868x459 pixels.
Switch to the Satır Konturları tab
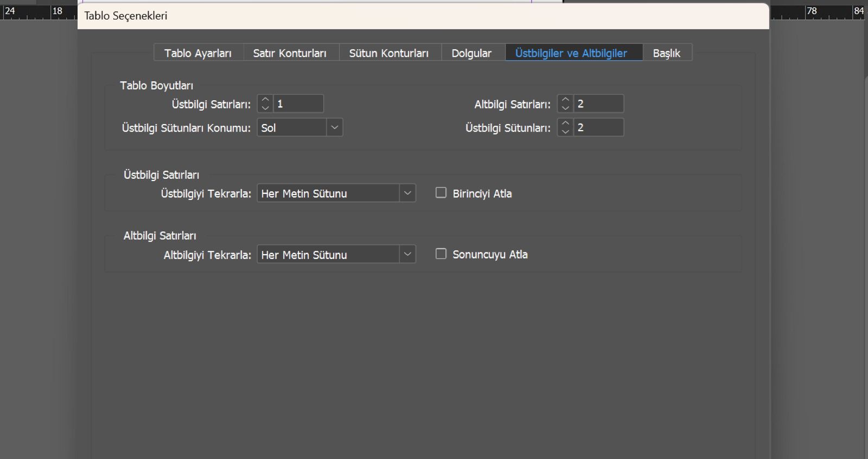click(290, 53)
